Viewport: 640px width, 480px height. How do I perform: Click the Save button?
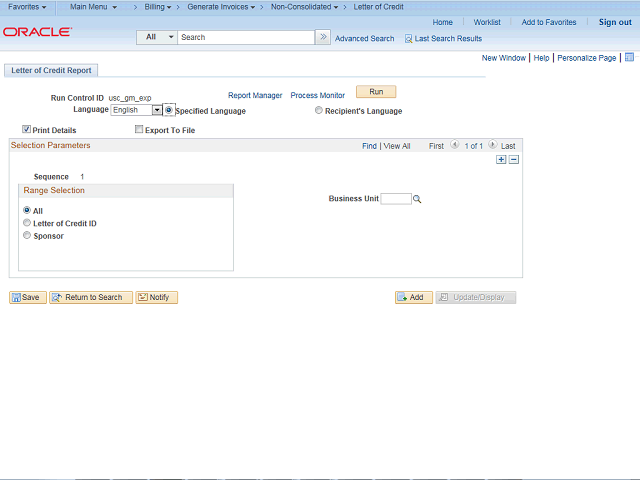pos(28,297)
